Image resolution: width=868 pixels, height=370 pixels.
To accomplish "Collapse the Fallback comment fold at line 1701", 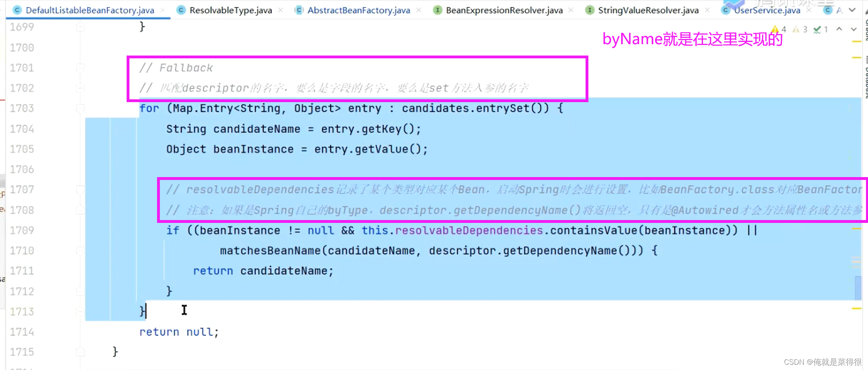I will point(80,68).
